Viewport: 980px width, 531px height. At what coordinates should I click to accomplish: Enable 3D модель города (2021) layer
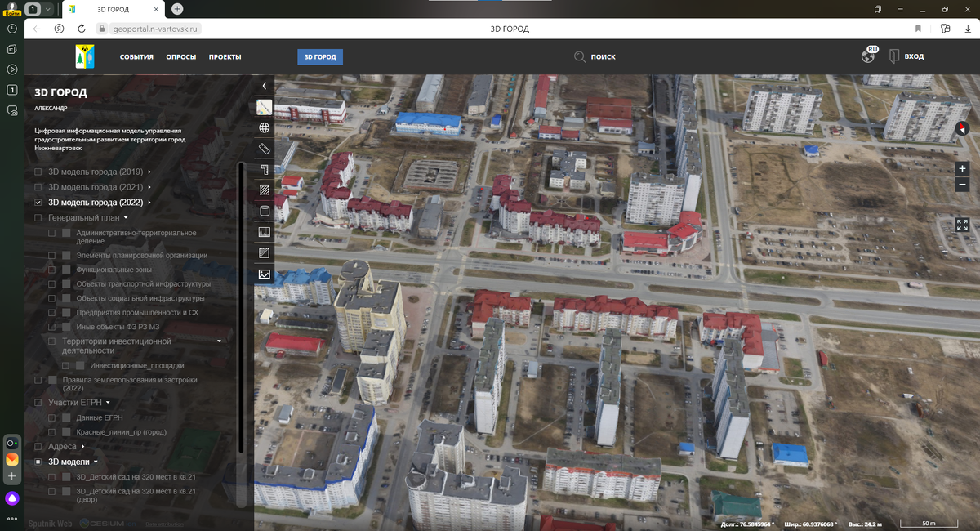click(38, 187)
